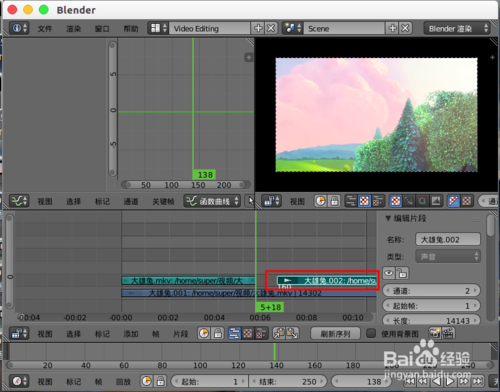Add a new scene

tap(393, 28)
